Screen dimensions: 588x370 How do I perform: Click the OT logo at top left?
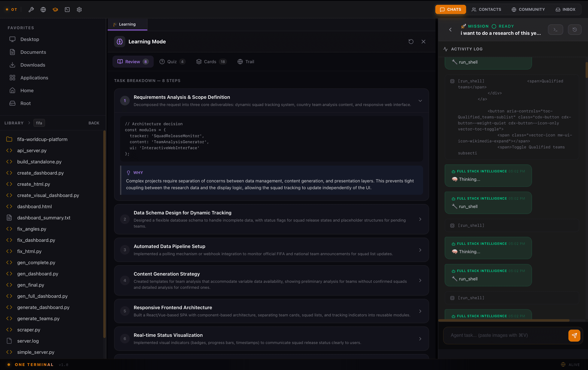coord(11,10)
